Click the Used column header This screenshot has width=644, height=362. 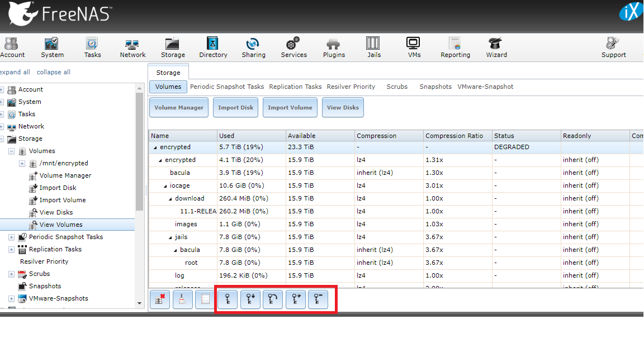(x=252, y=136)
